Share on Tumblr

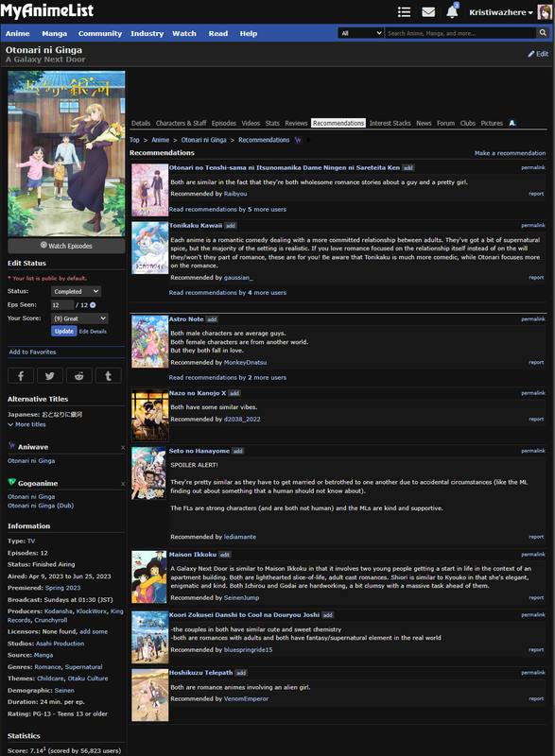click(x=109, y=375)
